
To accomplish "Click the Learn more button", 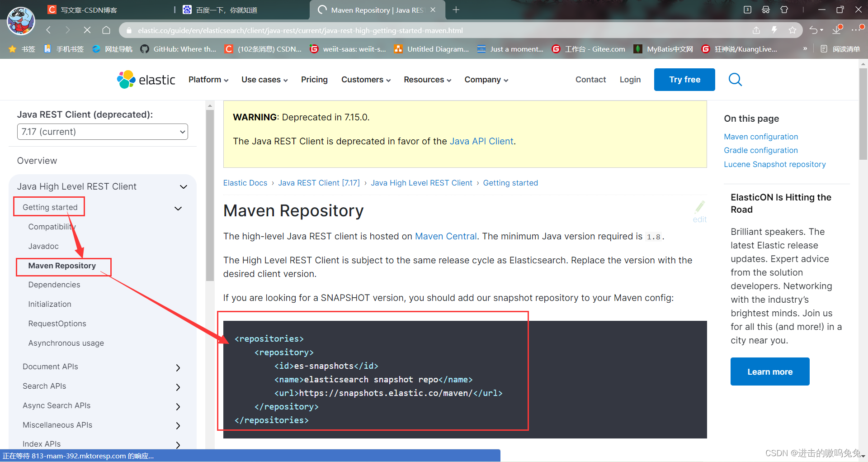I will [x=770, y=372].
